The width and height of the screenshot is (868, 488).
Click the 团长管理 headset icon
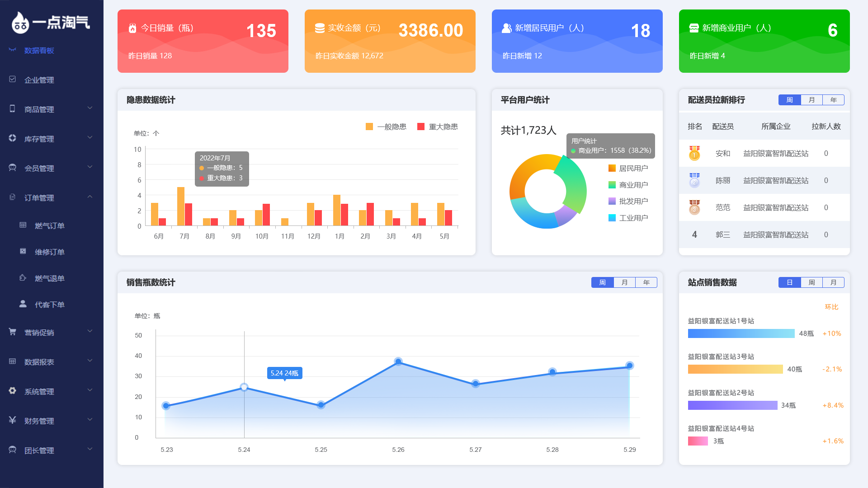pos(12,450)
